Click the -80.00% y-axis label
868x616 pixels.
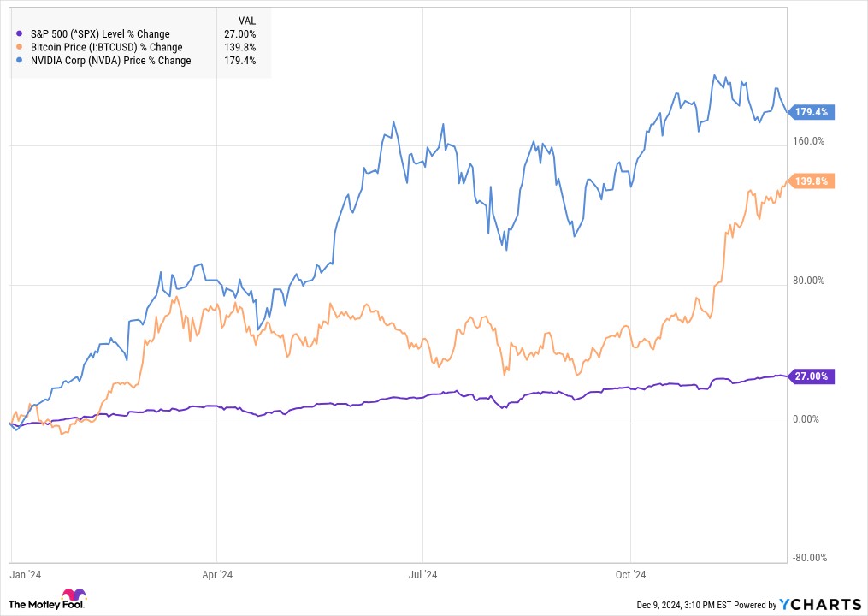tap(810, 558)
